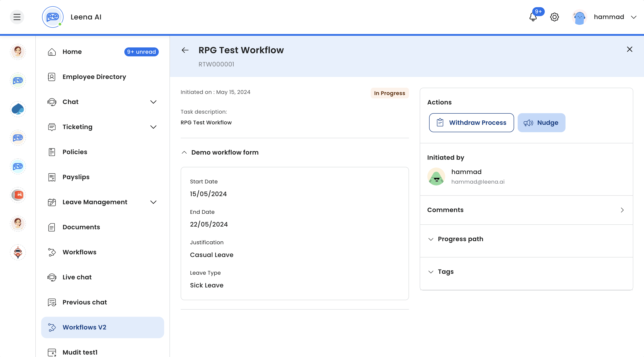Expand the Tags section

pos(431,272)
